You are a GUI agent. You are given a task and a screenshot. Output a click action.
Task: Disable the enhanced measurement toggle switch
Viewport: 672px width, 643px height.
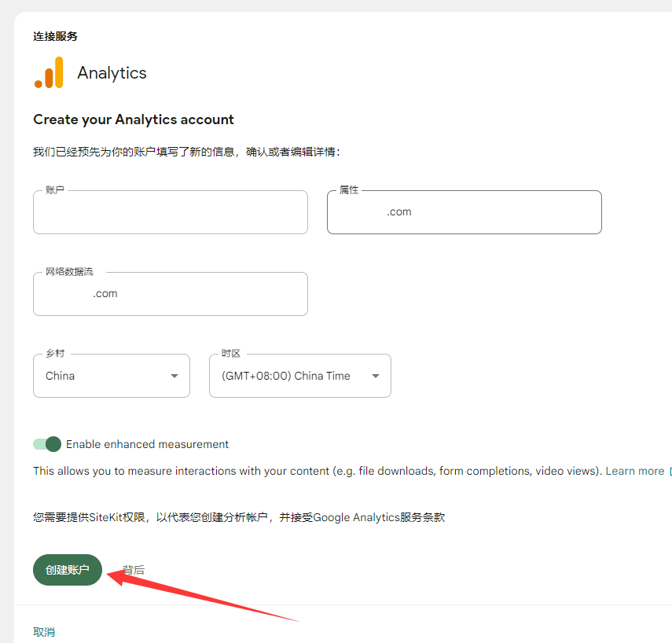pos(47,444)
